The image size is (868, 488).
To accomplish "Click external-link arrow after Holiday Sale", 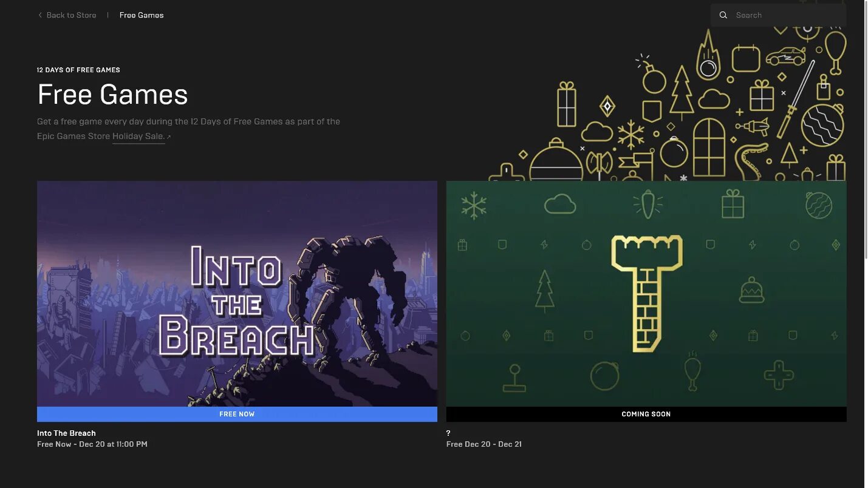I will click(169, 137).
